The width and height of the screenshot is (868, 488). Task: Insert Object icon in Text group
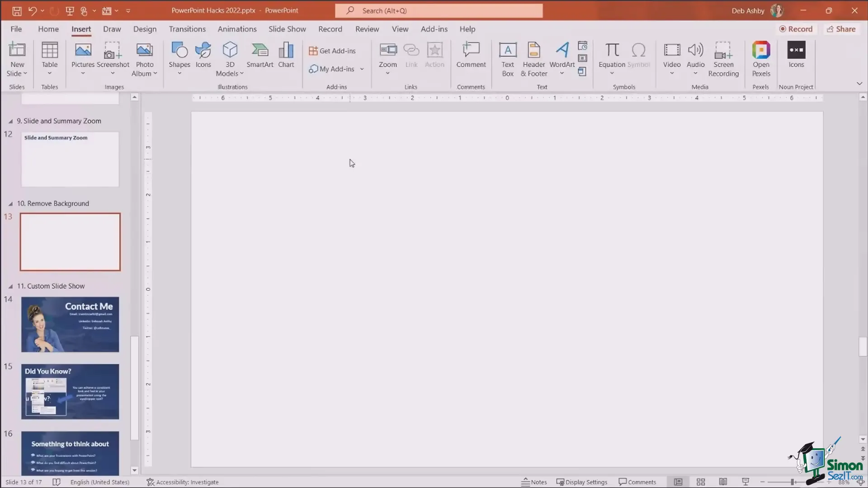(x=582, y=71)
